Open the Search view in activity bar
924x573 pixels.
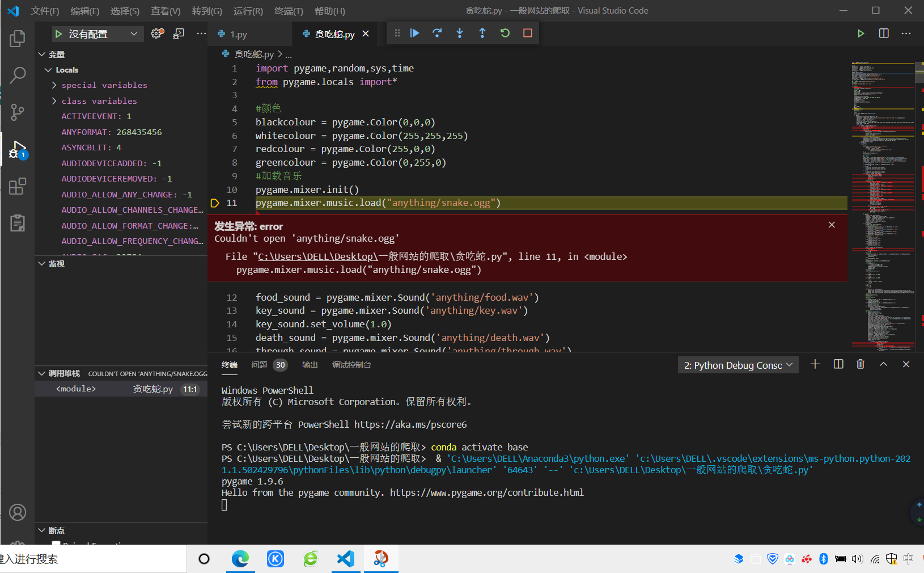pyautogui.click(x=18, y=75)
